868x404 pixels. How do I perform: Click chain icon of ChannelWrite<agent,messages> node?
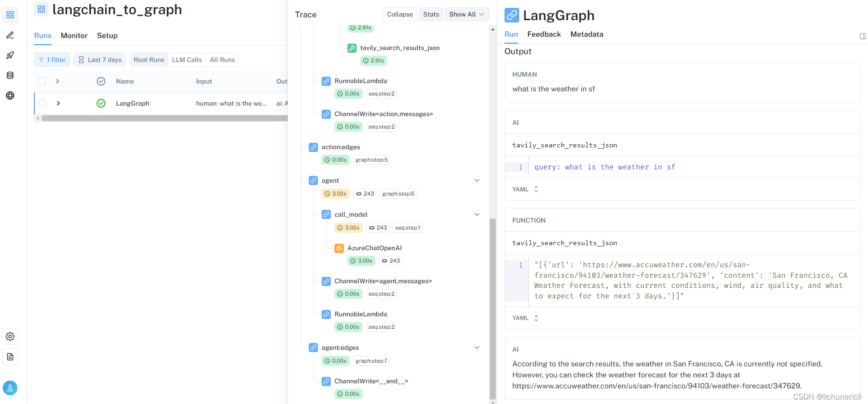coord(326,281)
